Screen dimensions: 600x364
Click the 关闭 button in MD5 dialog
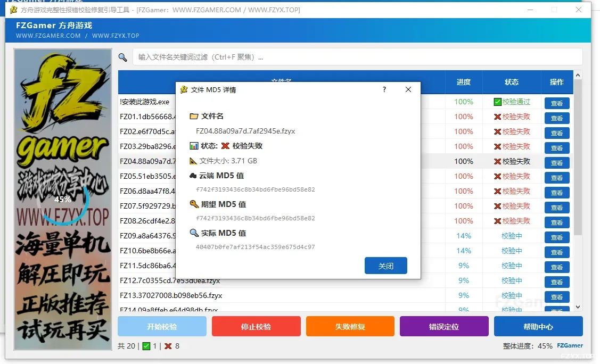click(385, 266)
